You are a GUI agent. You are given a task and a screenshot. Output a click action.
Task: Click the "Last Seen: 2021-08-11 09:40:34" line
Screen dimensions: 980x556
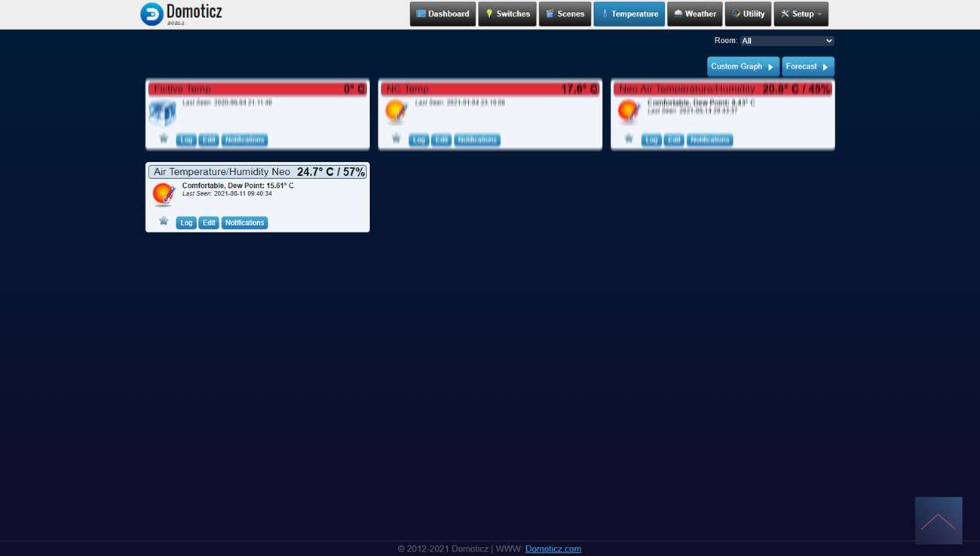[x=227, y=194]
